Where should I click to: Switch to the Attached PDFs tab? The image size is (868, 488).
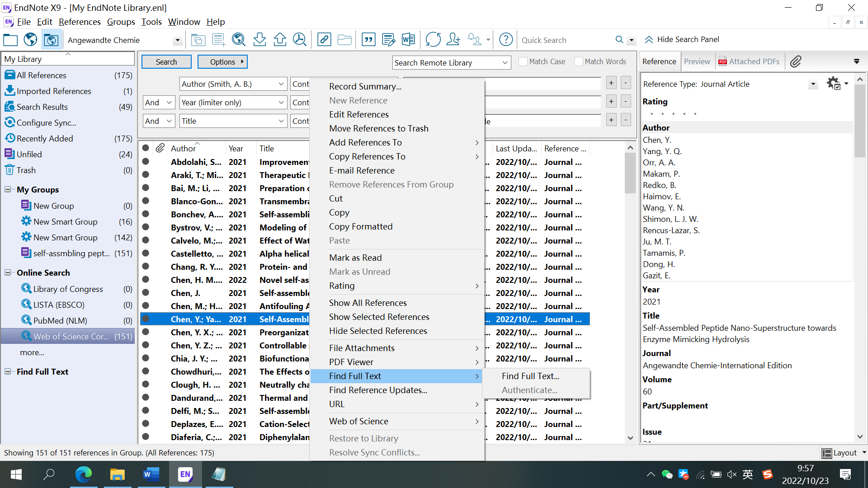pyautogui.click(x=749, y=61)
